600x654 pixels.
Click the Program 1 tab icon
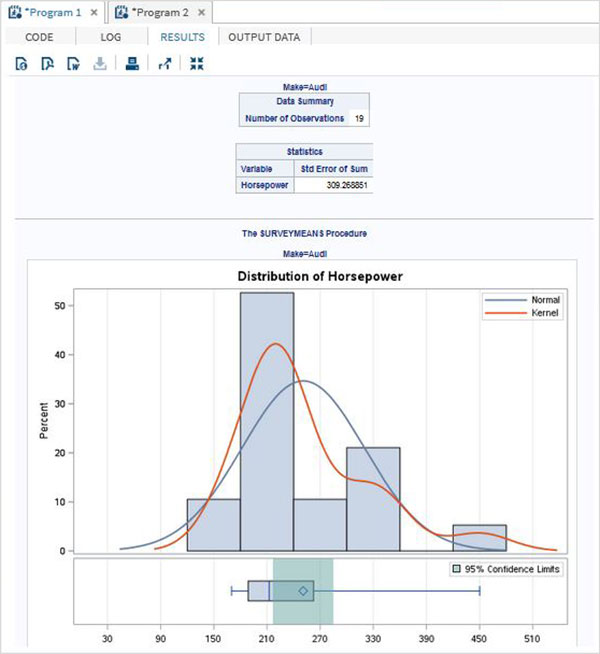click(x=15, y=13)
